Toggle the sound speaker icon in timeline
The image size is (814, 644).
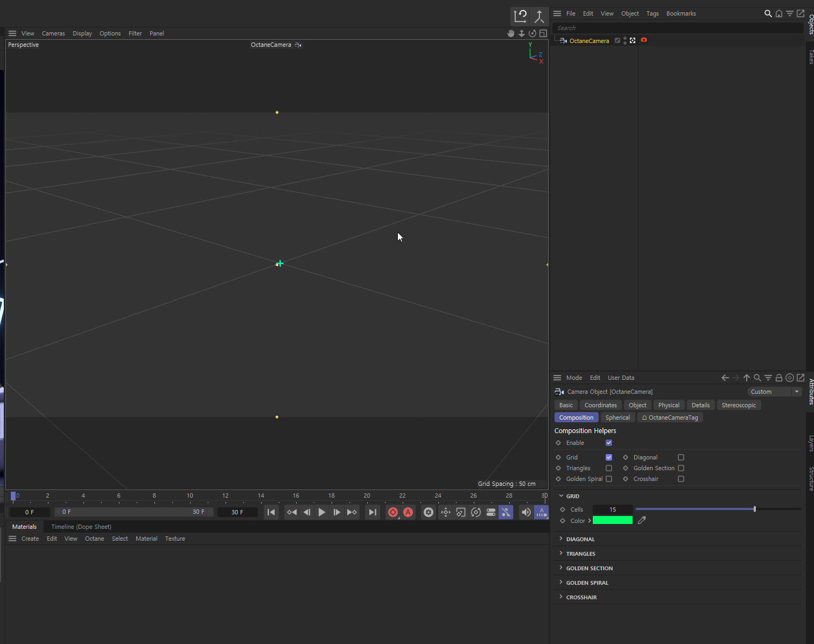527,512
